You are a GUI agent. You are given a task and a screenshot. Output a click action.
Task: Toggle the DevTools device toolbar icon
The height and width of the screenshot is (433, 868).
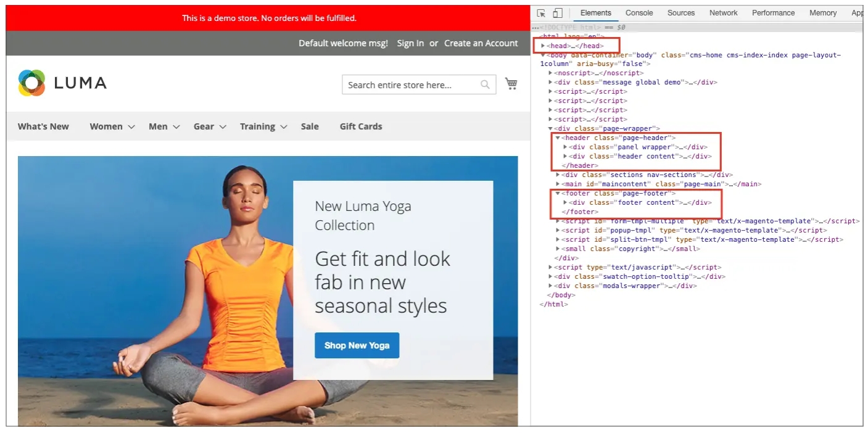[x=557, y=13]
